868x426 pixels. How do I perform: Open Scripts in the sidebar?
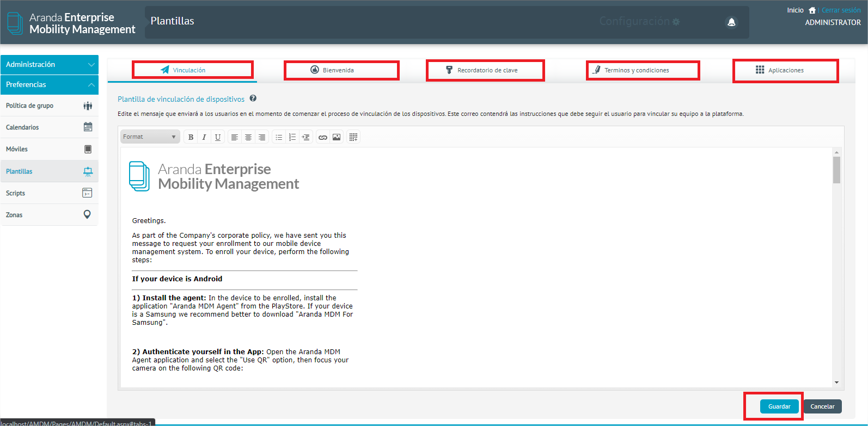point(50,193)
